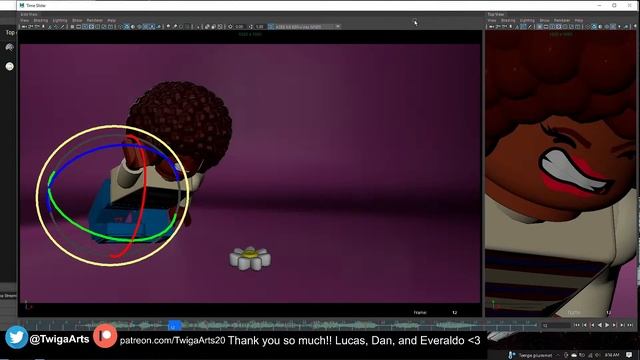The width and height of the screenshot is (640, 360).
Task: Toggle Field Chart in left viewport toolbar
Action: pos(98,27)
